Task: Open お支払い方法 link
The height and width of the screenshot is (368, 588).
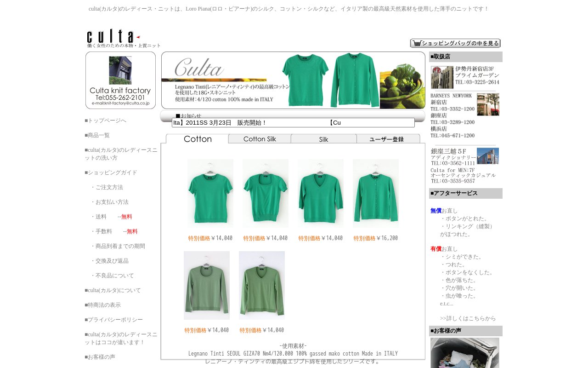Action: 109,202
